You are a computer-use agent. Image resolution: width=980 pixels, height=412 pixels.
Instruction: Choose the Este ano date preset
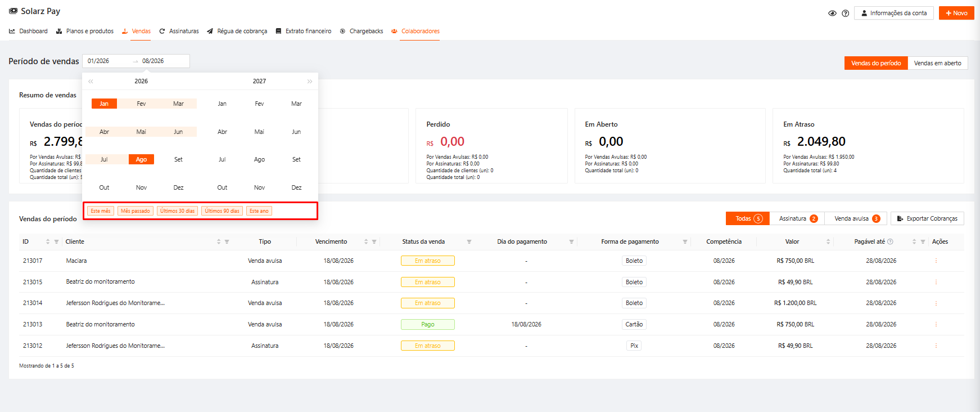tap(259, 211)
